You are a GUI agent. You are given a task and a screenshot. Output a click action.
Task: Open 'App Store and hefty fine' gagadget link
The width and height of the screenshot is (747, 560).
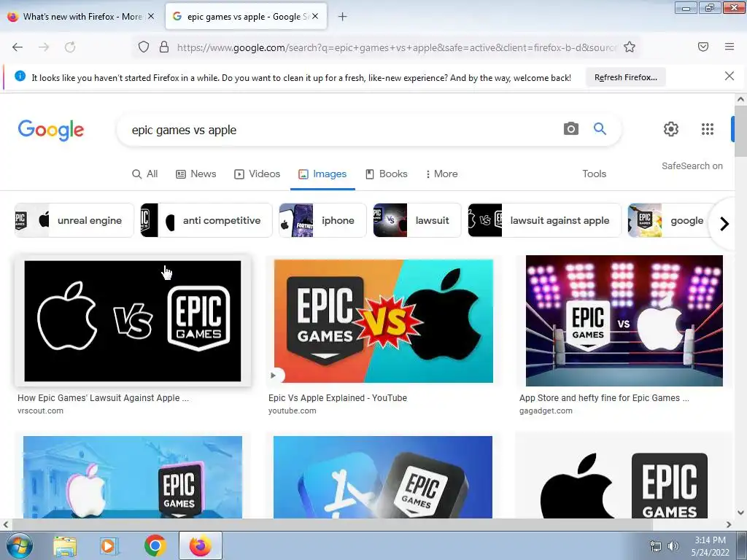click(x=603, y=397)
